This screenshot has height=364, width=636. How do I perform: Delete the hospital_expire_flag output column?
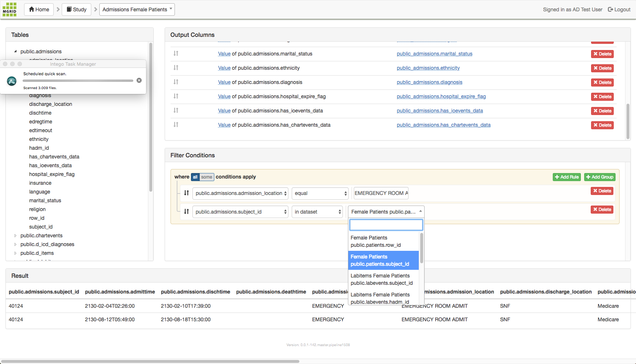[x=602, y=97]
